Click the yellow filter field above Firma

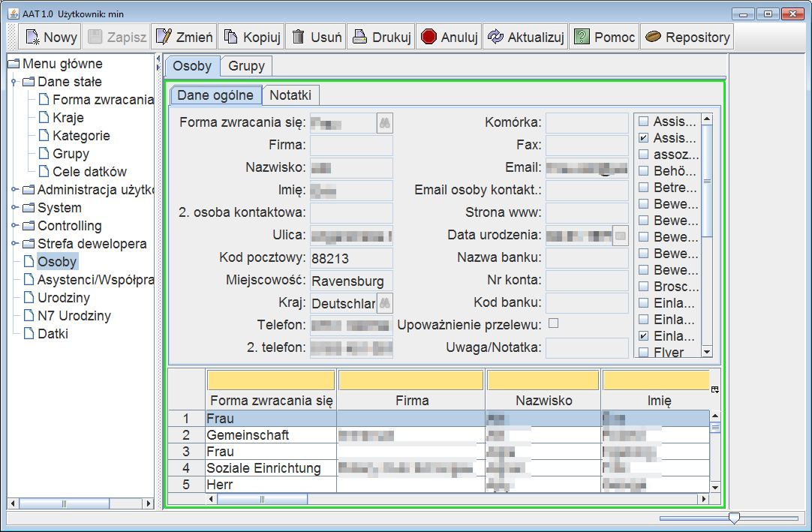coord(411,380)
